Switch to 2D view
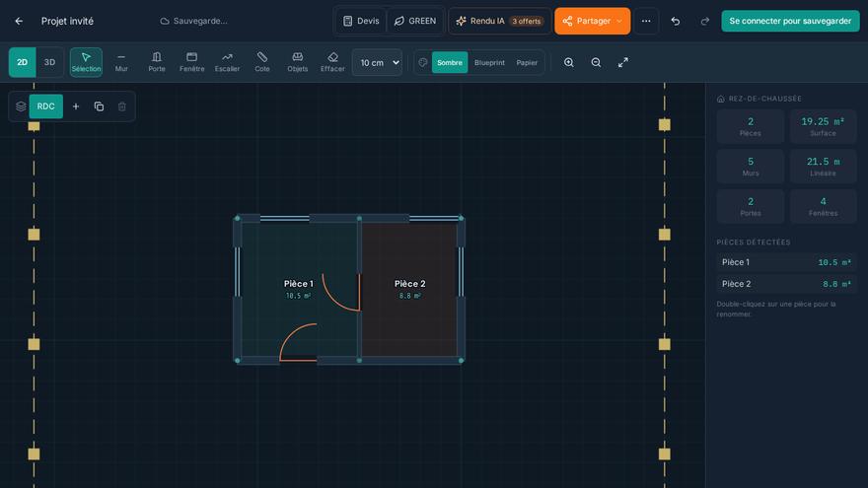 22,62
